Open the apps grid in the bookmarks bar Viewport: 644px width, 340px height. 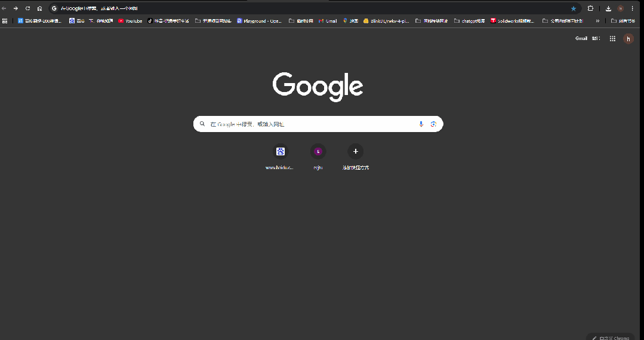click(5, 20)
